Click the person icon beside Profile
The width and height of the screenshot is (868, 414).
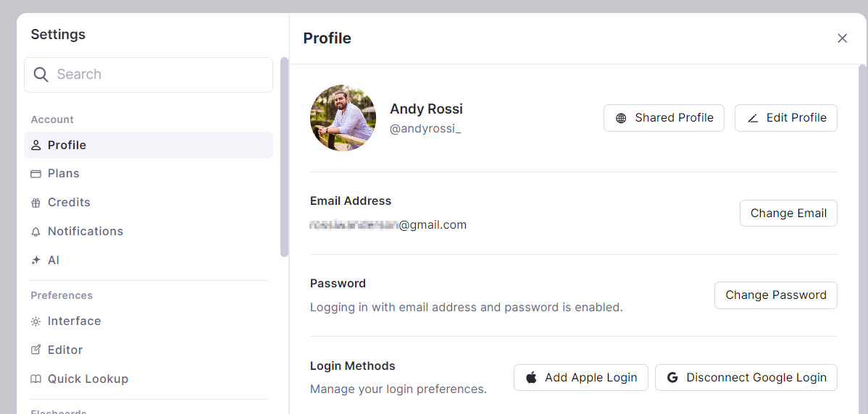36,145
